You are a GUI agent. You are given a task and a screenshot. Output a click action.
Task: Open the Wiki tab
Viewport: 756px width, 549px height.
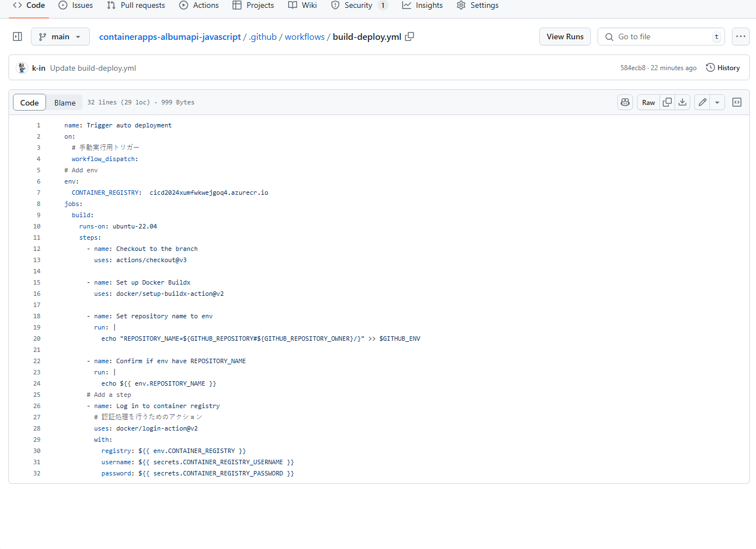pyautogui.click(x=303, y=6)
